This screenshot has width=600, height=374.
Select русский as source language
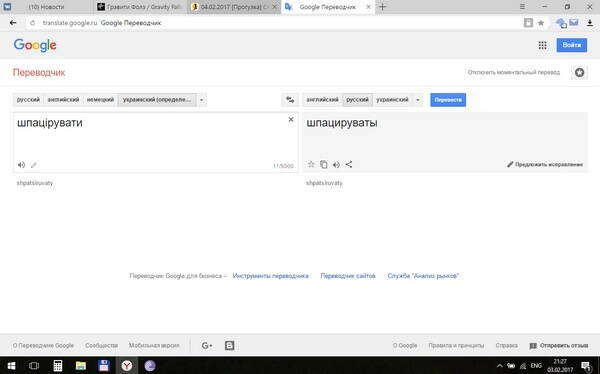pyautogui.click(x=28, y=100)
